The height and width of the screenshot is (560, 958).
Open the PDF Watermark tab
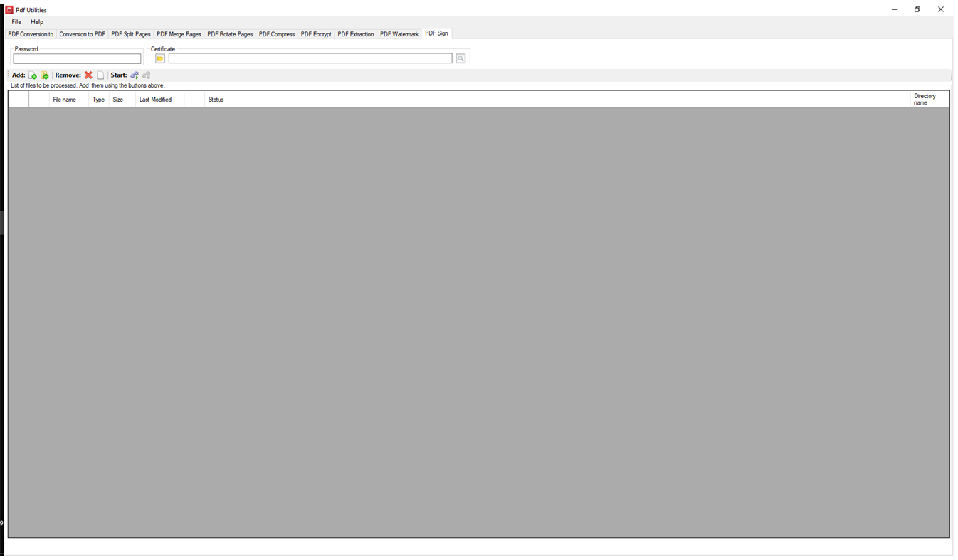click(x=399, y=33)
